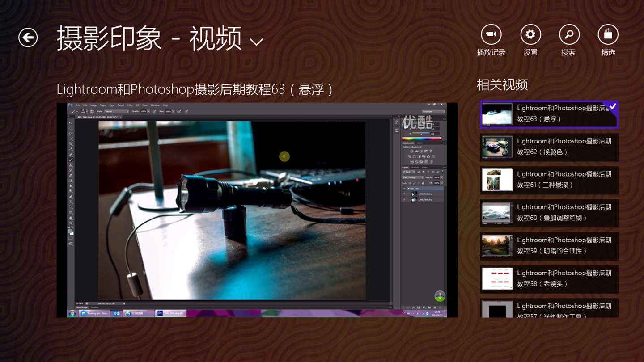Screen dimensions: 644x362
Task: Open 精选 featured shopping bag icon
Action: tap(608, 41)
